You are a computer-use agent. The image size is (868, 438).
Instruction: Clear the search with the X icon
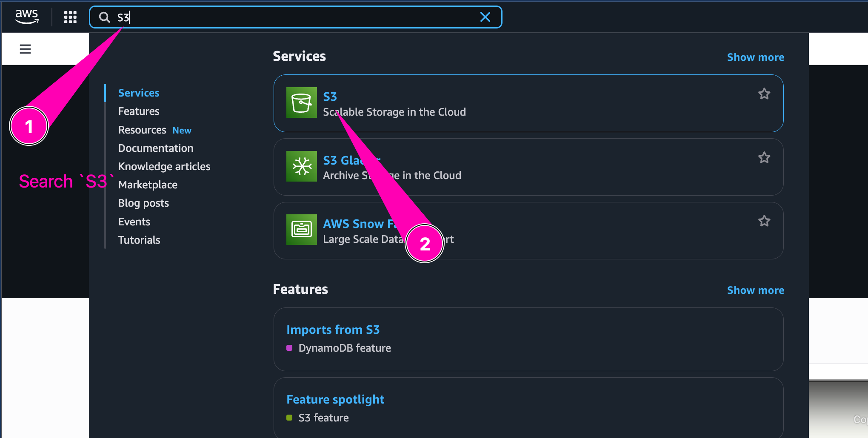click(x=485, y=17)
